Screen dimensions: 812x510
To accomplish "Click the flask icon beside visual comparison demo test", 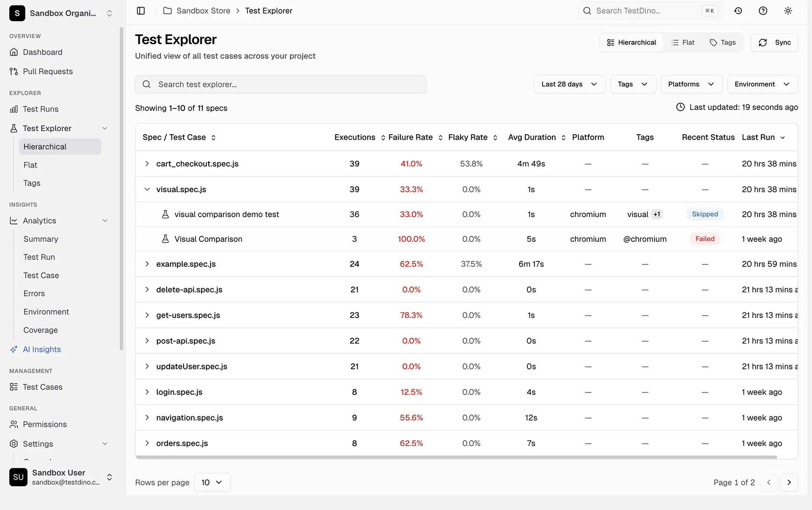I will (x=165, y=214).
